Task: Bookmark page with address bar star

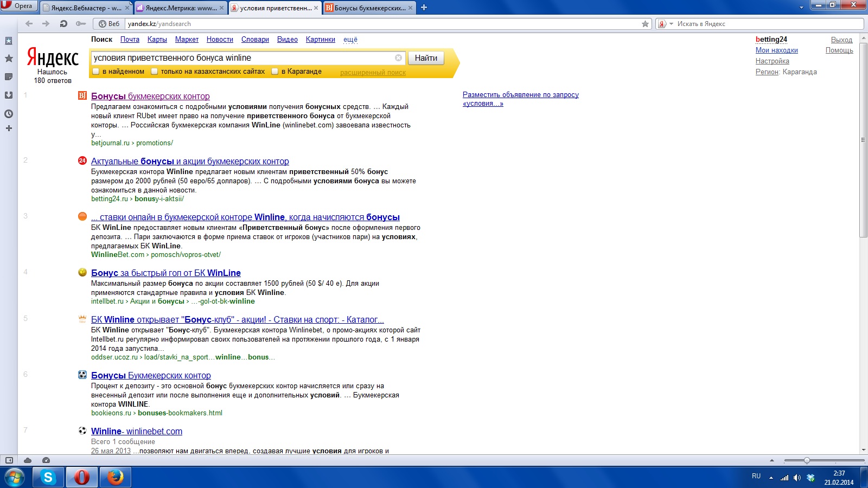Action: [645, 24]
